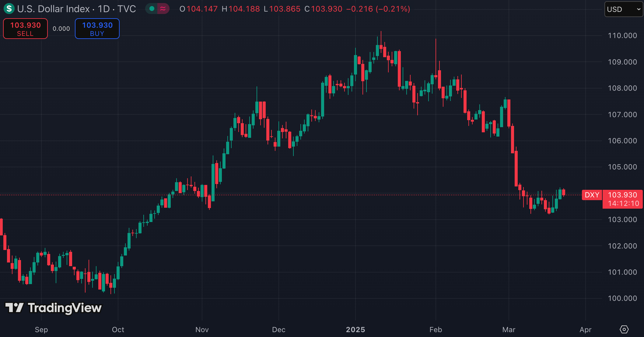Screen dimensions: 644x337
Task: Click the green dollar symbol logo icon
Action: click(x=9, y=9)
